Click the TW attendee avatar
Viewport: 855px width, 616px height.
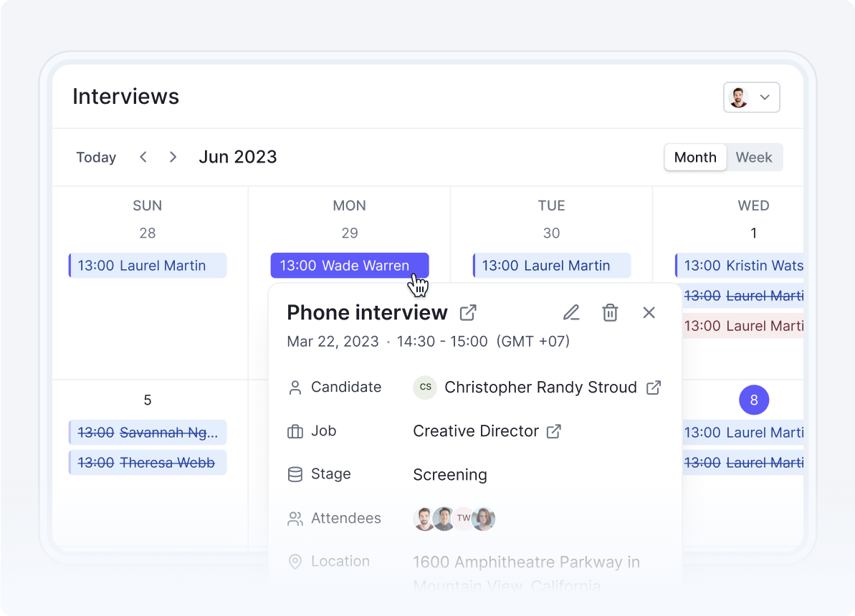click(463, 519)
